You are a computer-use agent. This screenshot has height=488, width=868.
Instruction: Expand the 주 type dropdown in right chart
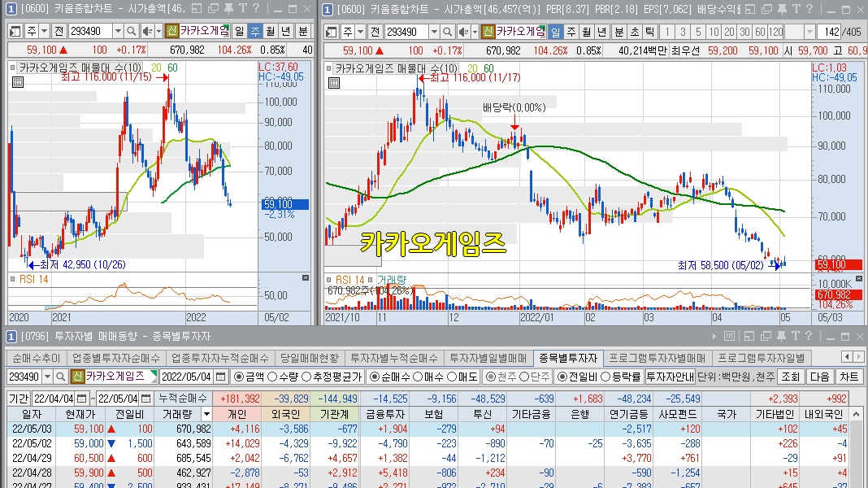coord(360,32)
